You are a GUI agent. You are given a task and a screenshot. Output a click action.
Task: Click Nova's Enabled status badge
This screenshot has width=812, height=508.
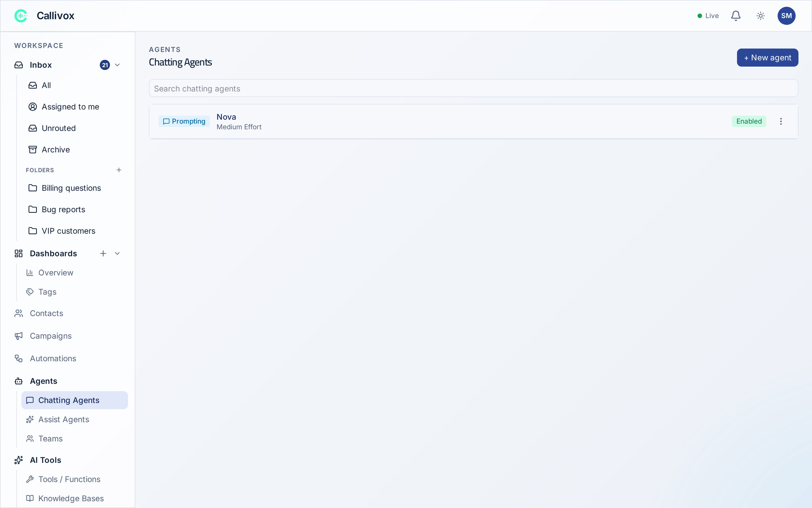[x=749, y=121]
